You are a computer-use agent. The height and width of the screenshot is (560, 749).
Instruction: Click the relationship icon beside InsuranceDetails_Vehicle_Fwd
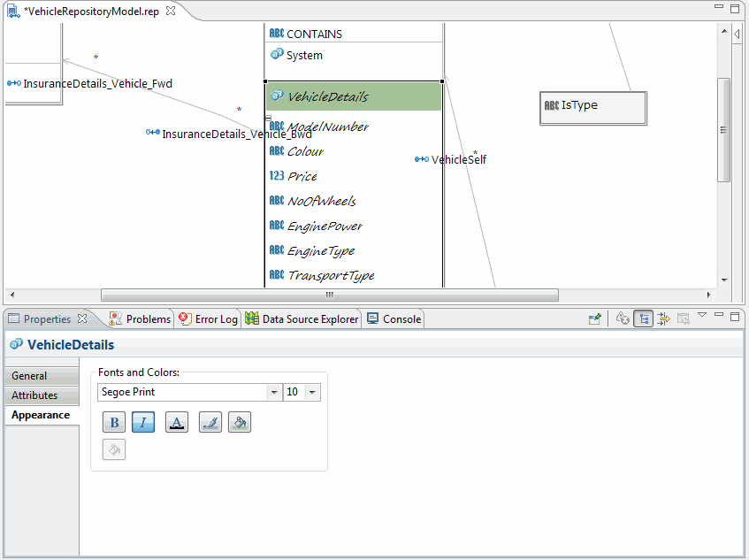coord(14,83)
